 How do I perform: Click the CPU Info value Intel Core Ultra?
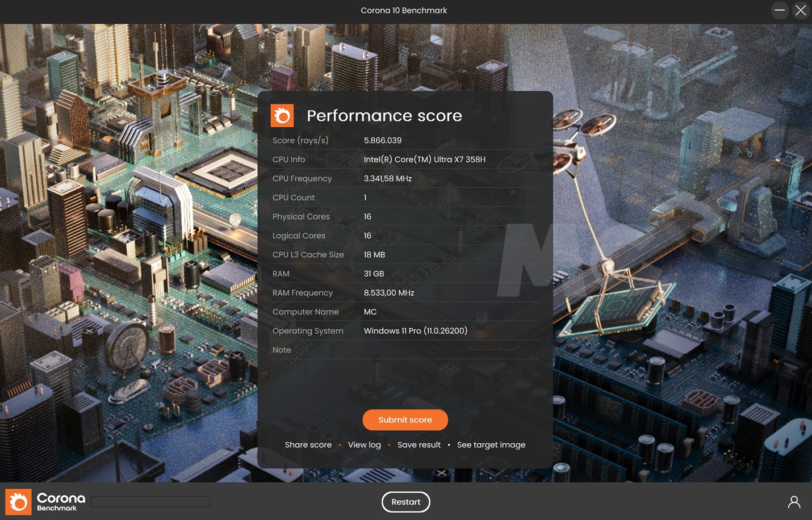[x=425, y=160]
